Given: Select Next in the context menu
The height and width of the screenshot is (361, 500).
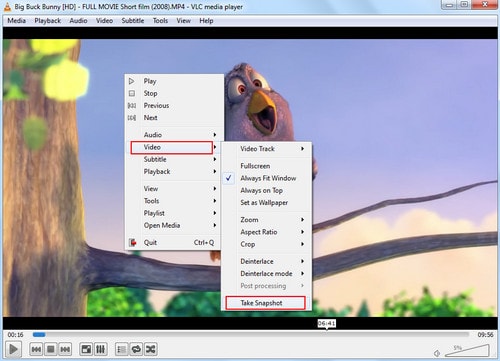Looking at the screenshot, I should tap(174, 118).
